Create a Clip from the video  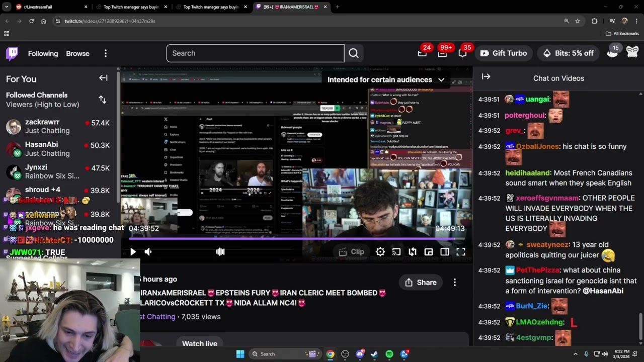tap(351, 252)
